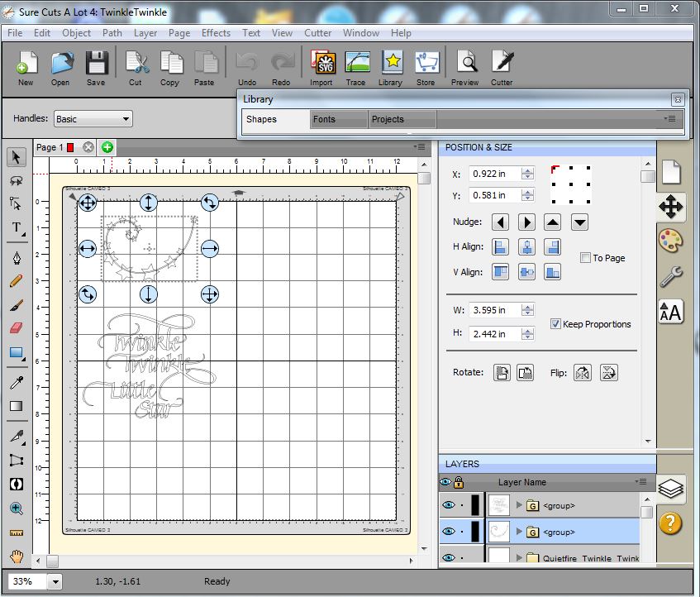Hide the first group layer

click(447, 504)
